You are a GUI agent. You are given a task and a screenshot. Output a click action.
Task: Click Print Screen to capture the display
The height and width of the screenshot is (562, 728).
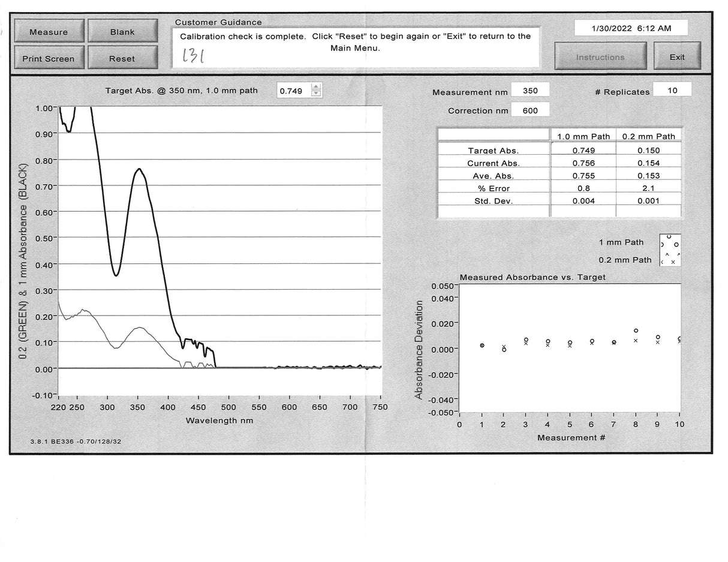49,58
